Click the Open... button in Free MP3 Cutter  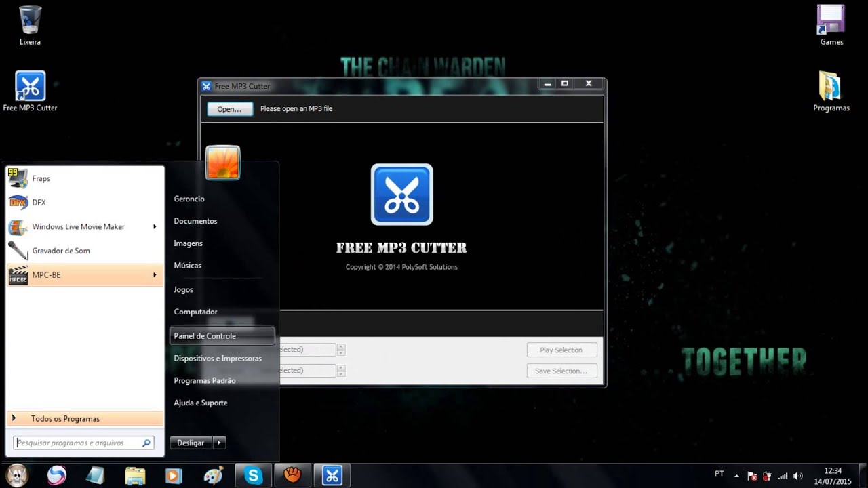pyautogui.click(x=230, y=109)
